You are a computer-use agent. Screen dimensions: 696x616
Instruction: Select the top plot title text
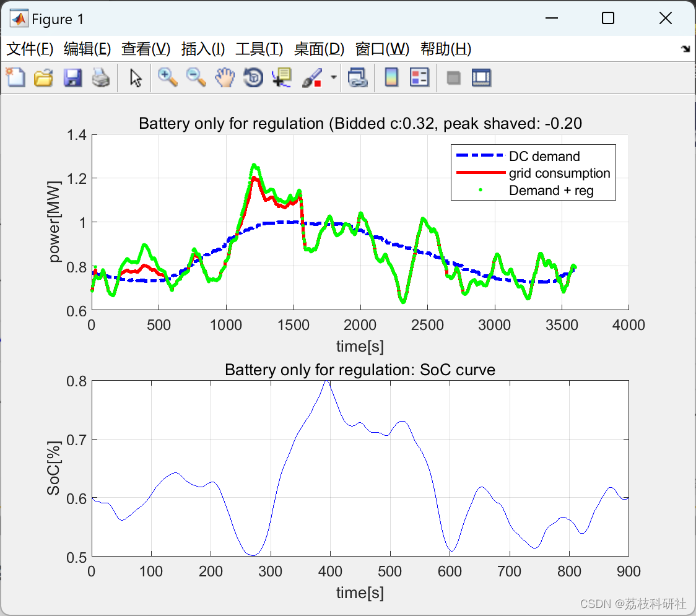tap(360, 123)
